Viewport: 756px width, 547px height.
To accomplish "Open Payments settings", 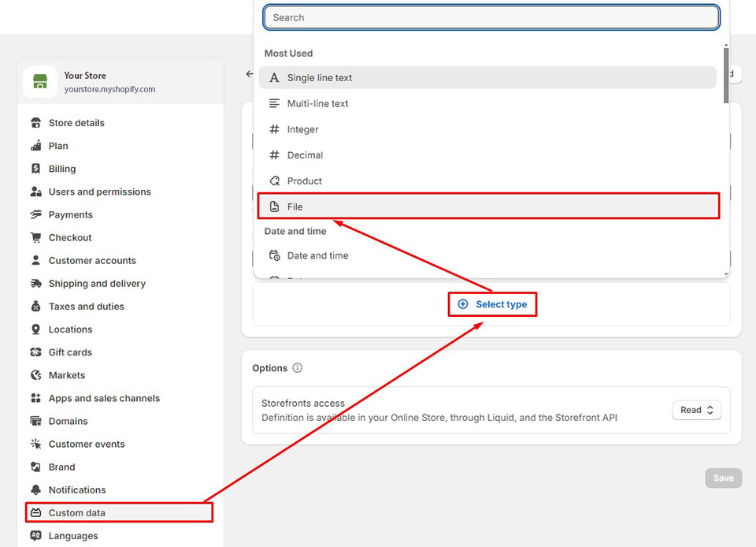I will (x=70, y=214).
